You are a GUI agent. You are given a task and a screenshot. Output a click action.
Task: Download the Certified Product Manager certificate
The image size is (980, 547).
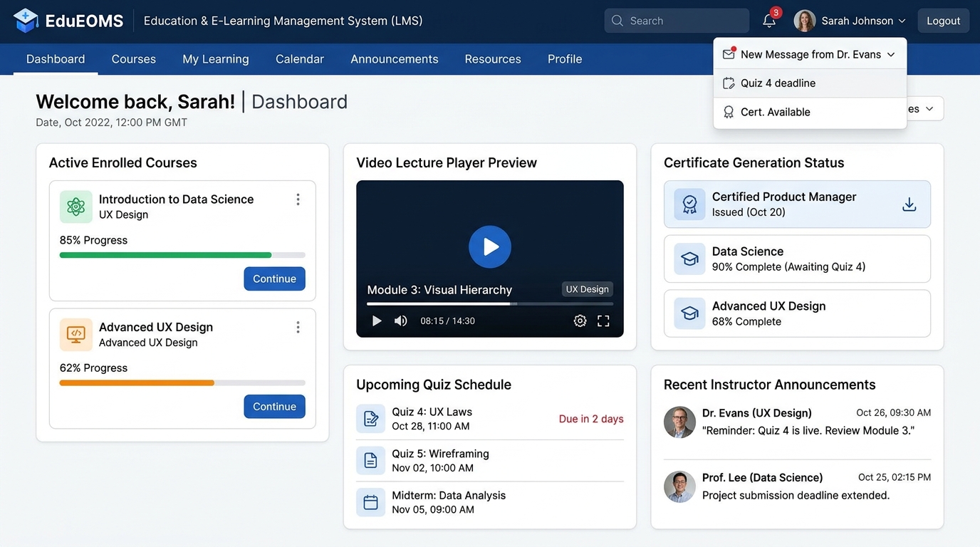pos(909,204)
